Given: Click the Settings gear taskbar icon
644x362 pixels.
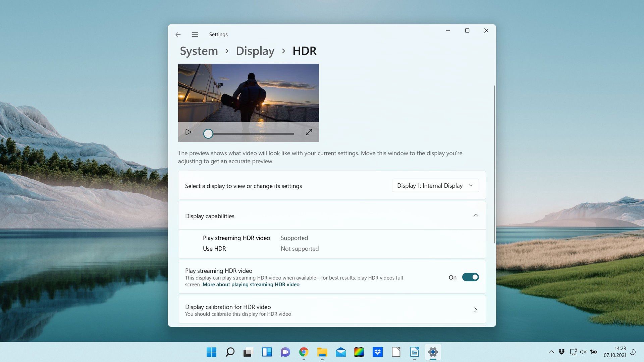Looking at the screenshot, I should pyautogui.click(x=433, y=352).
